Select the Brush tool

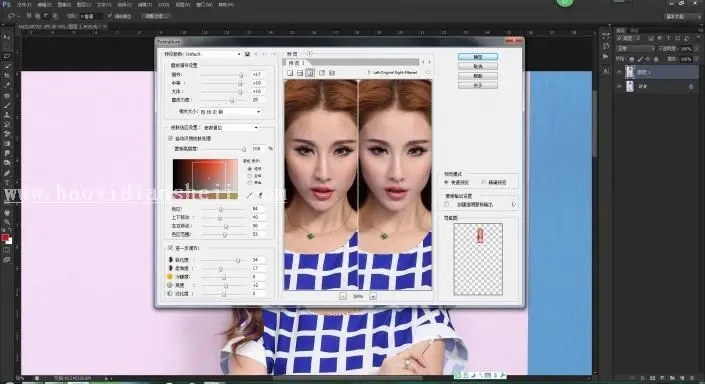[6, 105]
